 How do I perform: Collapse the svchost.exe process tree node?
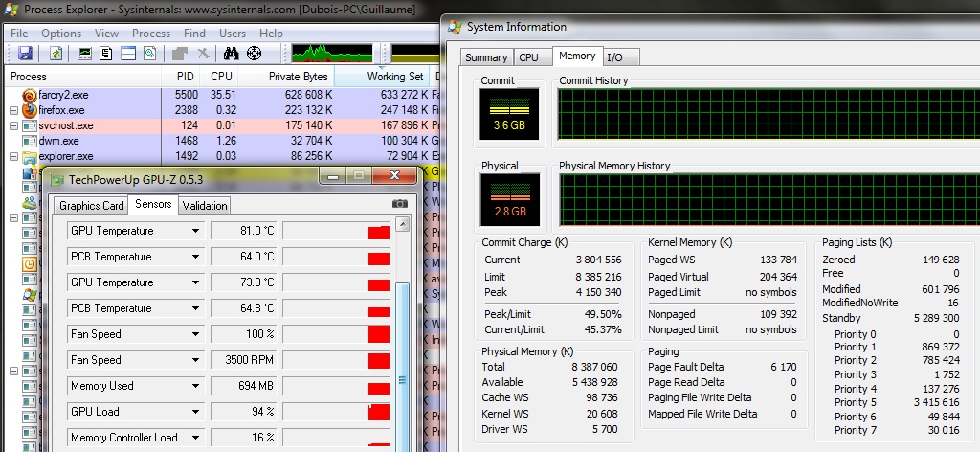14,125
